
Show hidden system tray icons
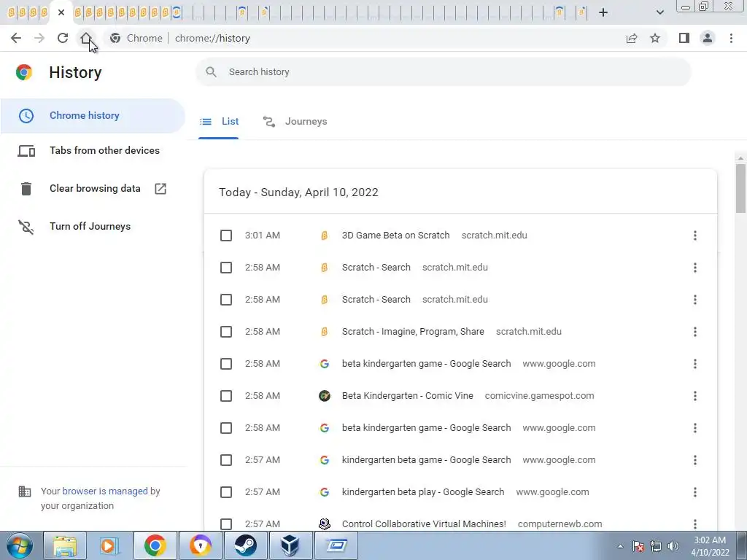[620, 546]
